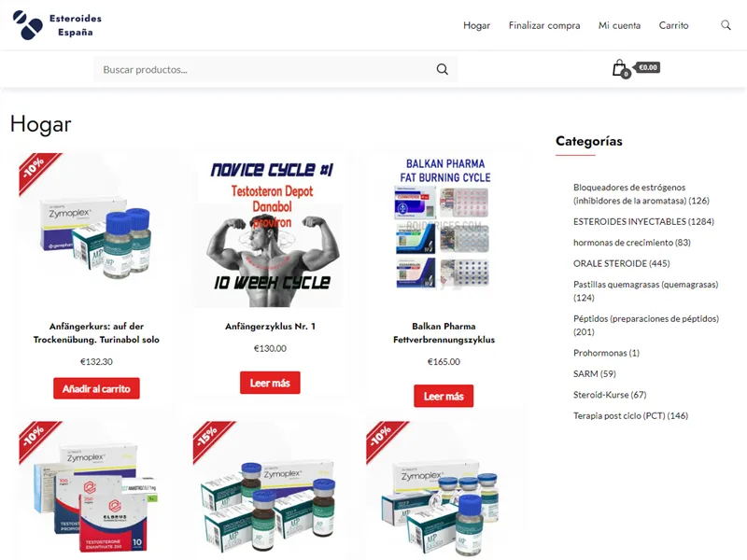Open the search magnifier in top navigation
This screenshot has height=560, width=747.
point(726,25)
